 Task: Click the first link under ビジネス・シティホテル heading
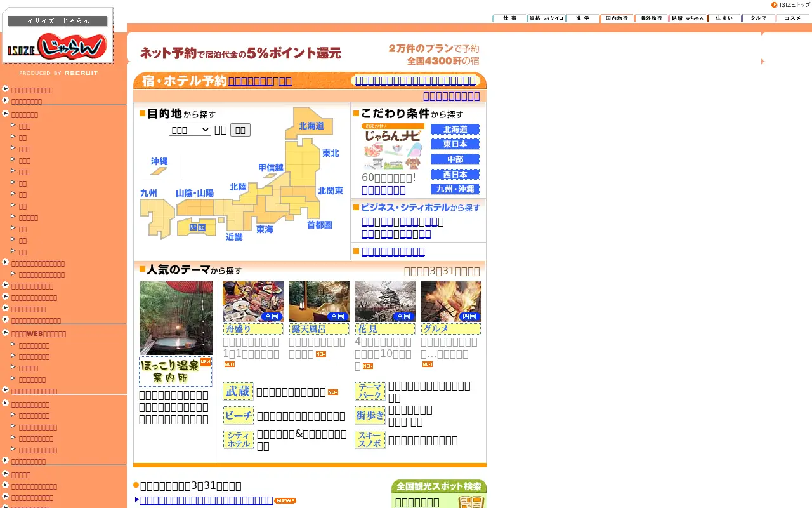coord(402,221)
